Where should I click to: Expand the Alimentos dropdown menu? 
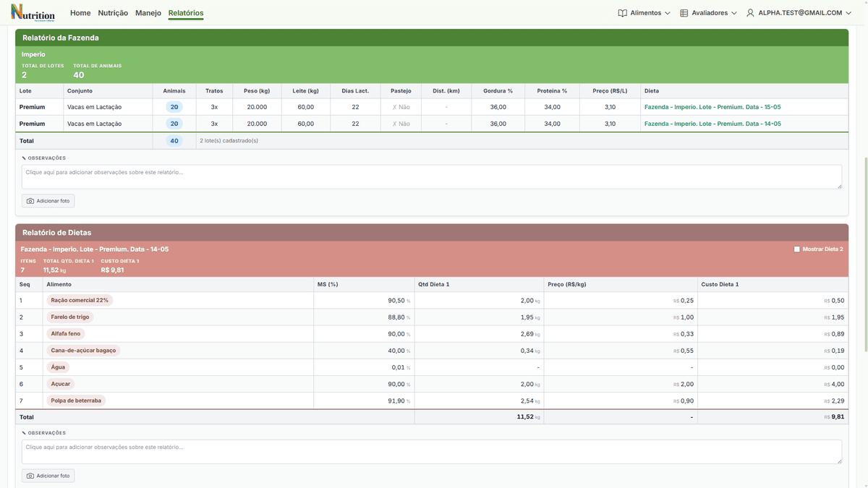(x=644, y=13)
